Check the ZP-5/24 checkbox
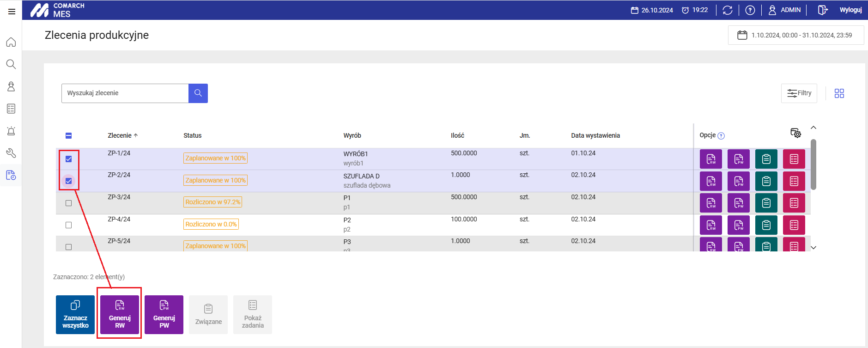This screenshot has height=348, width=868. point(68,247)
